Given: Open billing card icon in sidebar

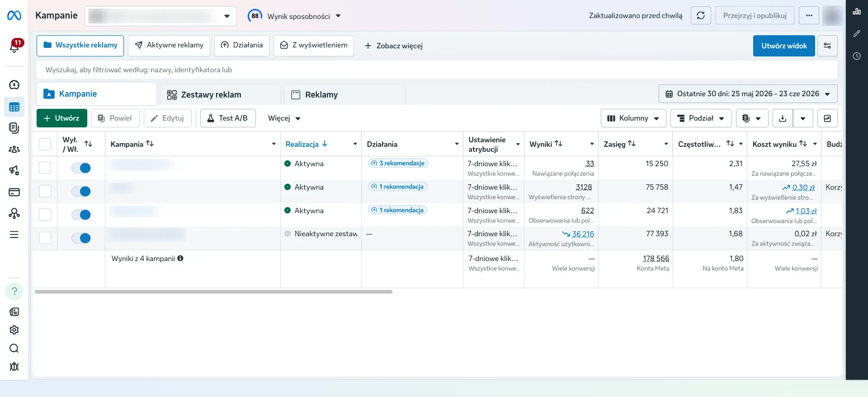Looking at the screenshot, I should pos(14,192).
